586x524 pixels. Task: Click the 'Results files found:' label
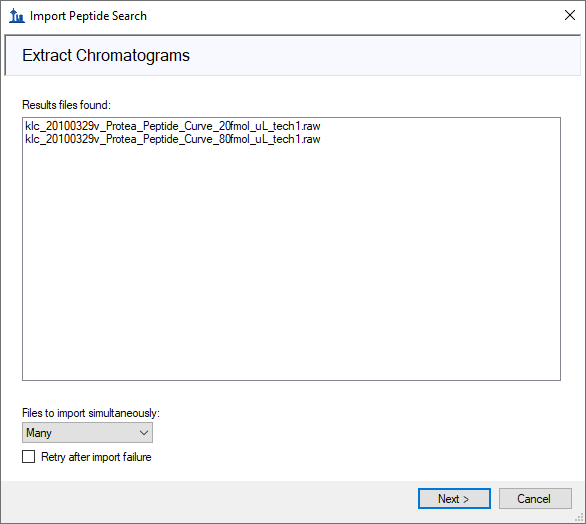[x=67, y=105]
